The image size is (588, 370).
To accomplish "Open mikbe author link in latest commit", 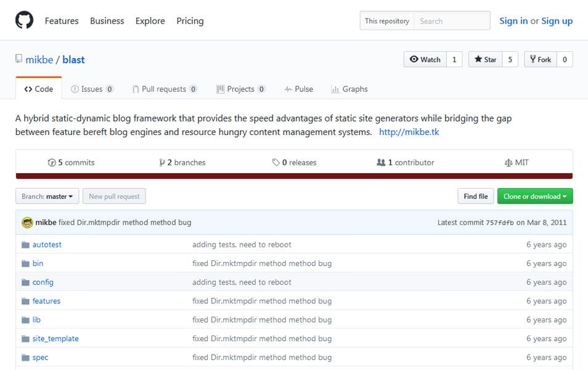I will pos(46,223).
